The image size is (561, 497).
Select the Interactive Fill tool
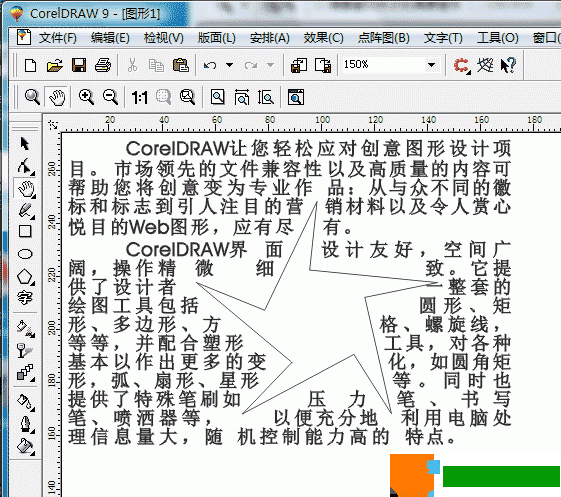tap(26, 328)
